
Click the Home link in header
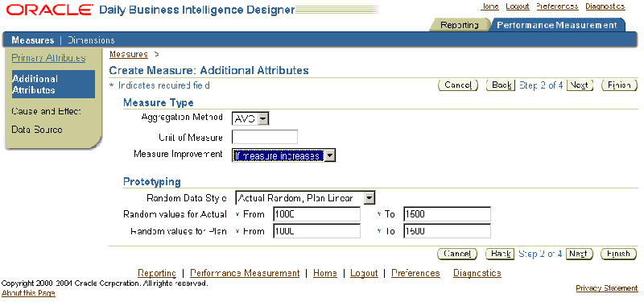tap(489, 6)
